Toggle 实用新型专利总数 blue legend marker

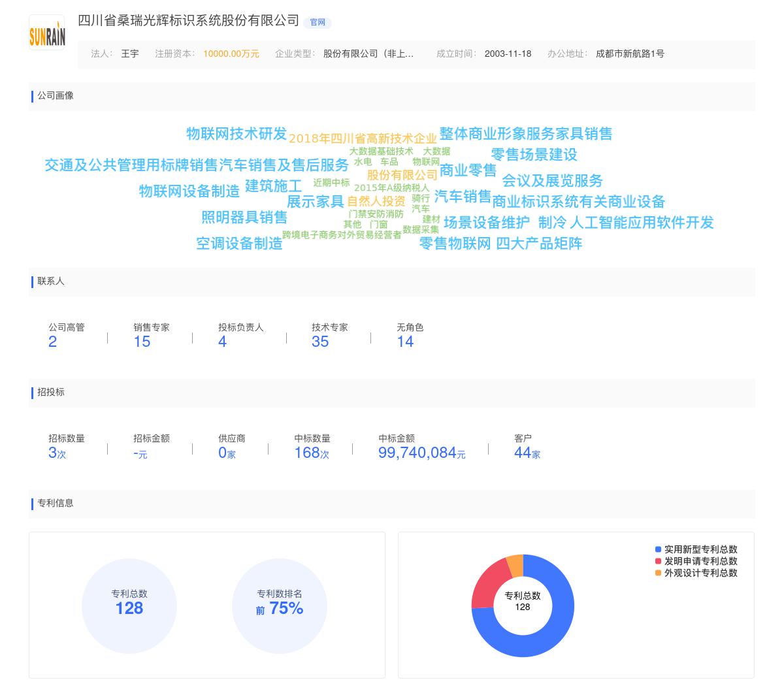(x=658, y=549)
